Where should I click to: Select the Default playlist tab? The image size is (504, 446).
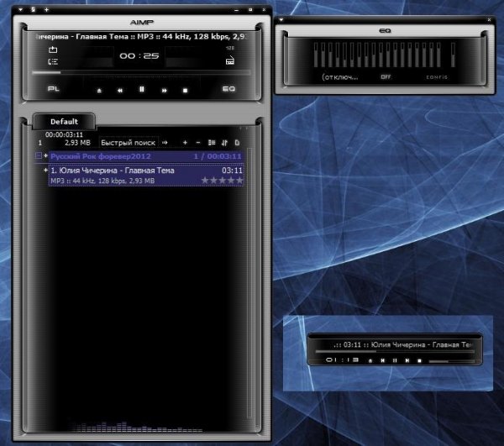(x=64, y=122)
